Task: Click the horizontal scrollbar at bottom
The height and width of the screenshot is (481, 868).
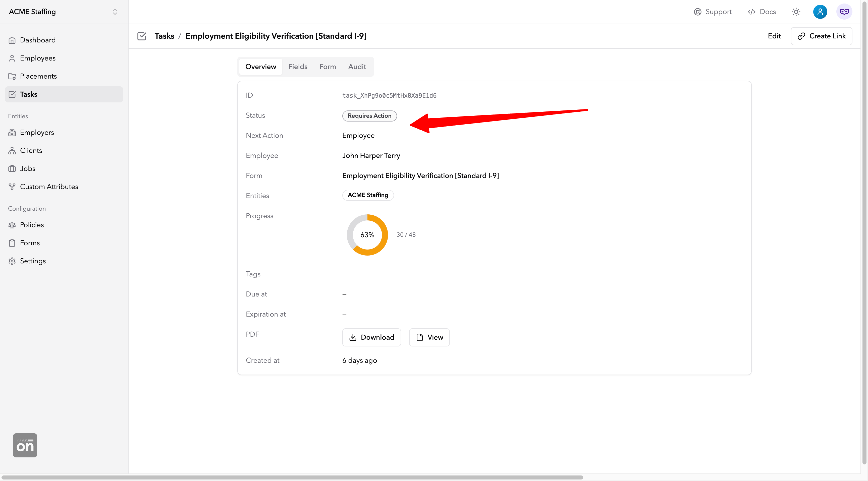Action: (x=291, y=477)
